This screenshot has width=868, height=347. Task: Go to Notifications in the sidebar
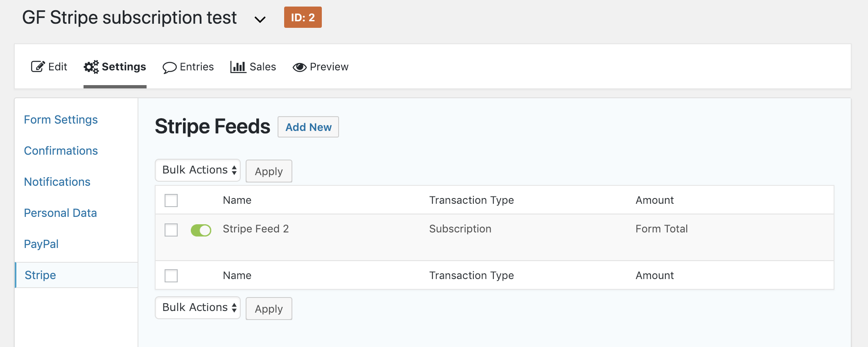pyautogui.click(x=57, y=182)
